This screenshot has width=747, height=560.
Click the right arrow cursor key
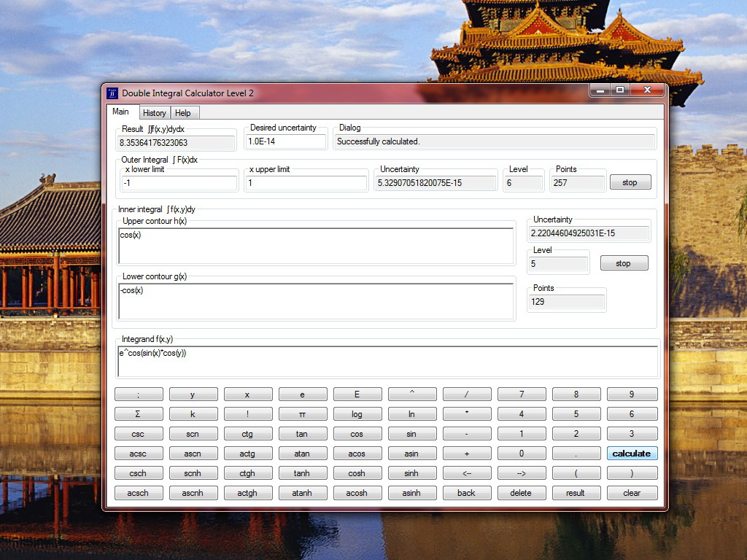click(521, 473)
